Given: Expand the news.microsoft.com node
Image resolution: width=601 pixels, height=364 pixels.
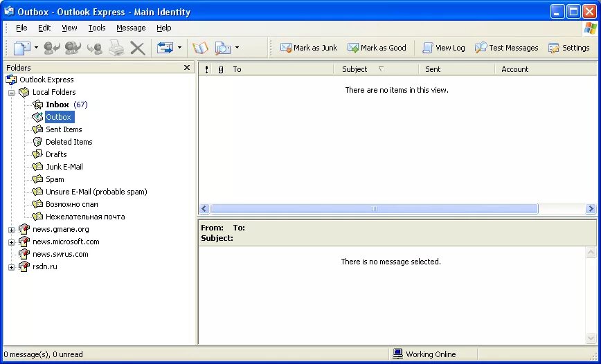Looking at the screenshot, I should pos(12,242).
